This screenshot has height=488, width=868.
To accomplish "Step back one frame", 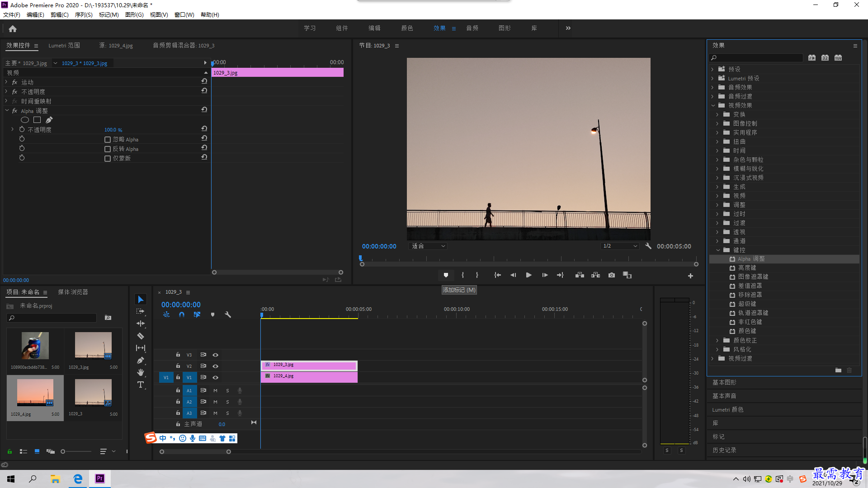I will click(513, 275).
